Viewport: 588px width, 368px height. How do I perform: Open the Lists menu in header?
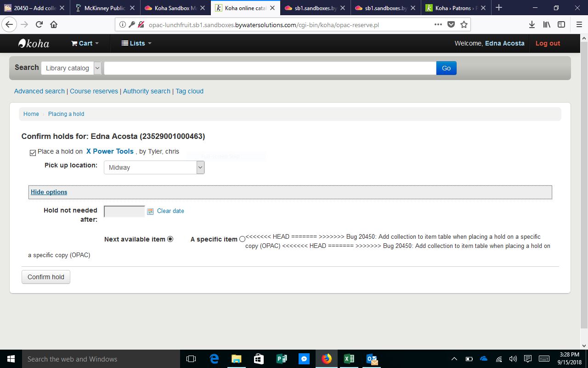pos(136,43)
